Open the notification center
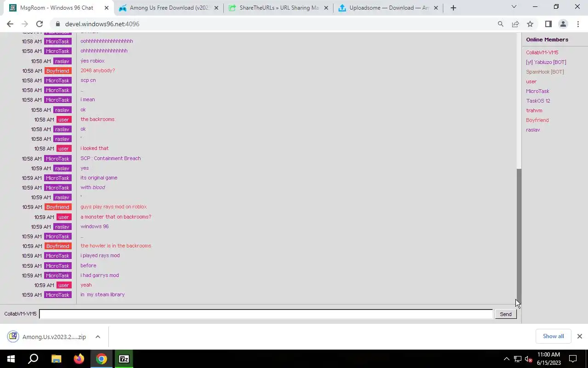This screenshot has width=588, height=368. [x=573, y=359]
